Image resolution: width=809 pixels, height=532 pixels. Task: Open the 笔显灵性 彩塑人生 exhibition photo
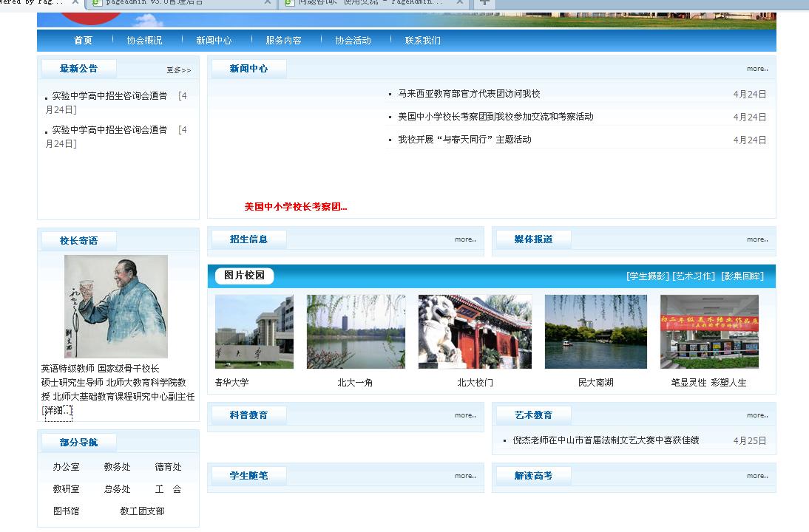708,332
